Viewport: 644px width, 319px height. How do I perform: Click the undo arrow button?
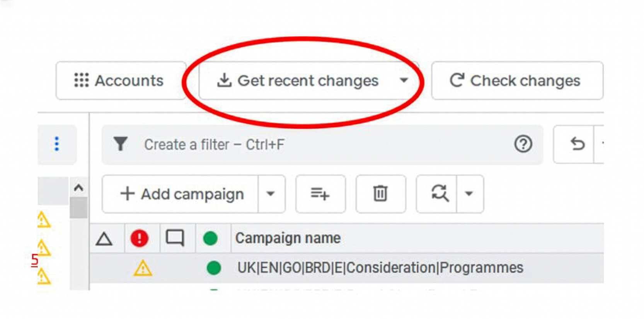[577, 144]
